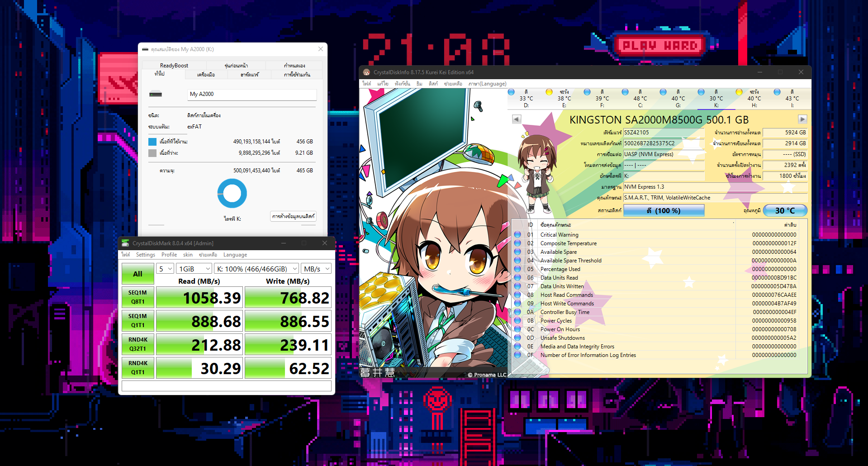Image resolution: width=868 pixels, height=466 pixels.
Task: Click comment box at CrystalDiskMark bottom
Action: coord(227,386)
